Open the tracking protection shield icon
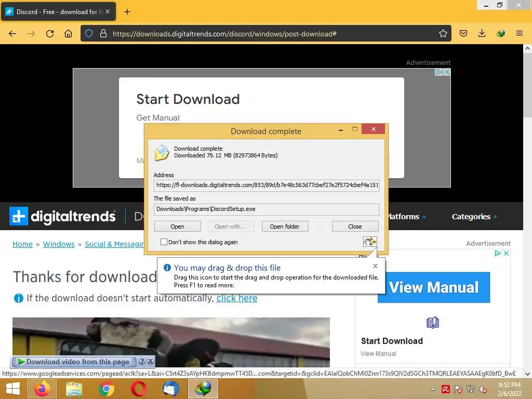Image resolution: width=532 pixels, height=399 pixels. [x=89, y=34]
